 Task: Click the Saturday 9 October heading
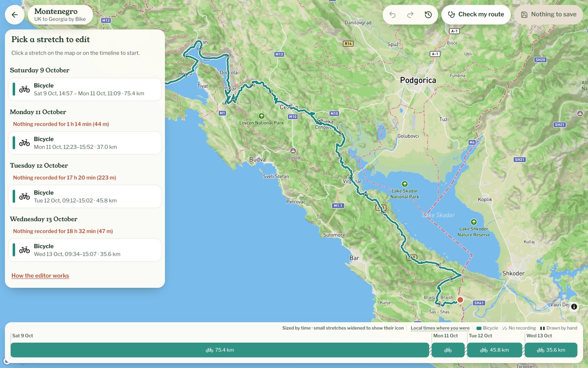pyautogui.click(x=39, y=70)
